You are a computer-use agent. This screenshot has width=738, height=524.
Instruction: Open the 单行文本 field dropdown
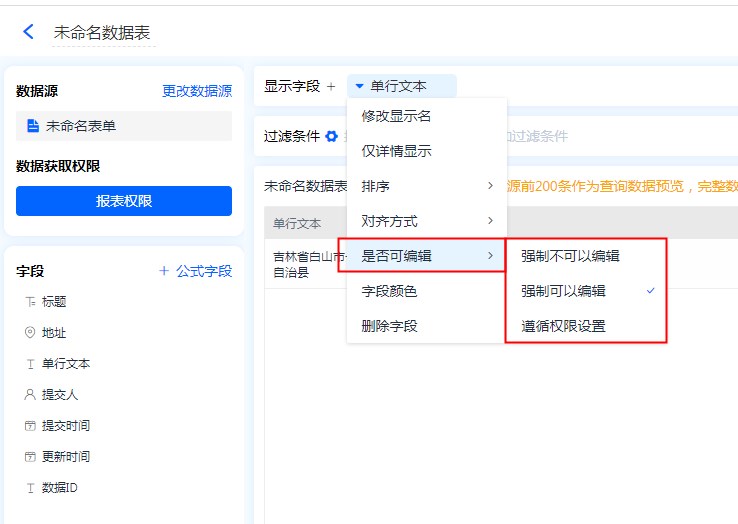400,87
